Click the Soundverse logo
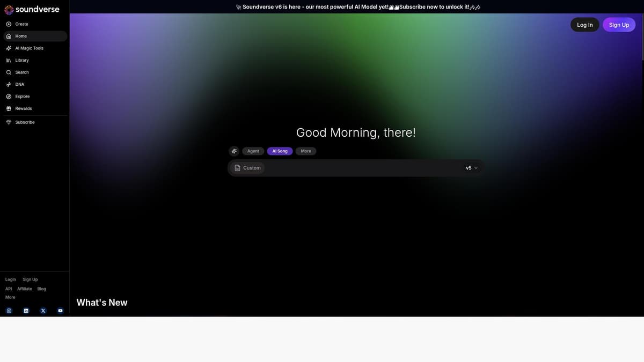 [x=32, y=9]
